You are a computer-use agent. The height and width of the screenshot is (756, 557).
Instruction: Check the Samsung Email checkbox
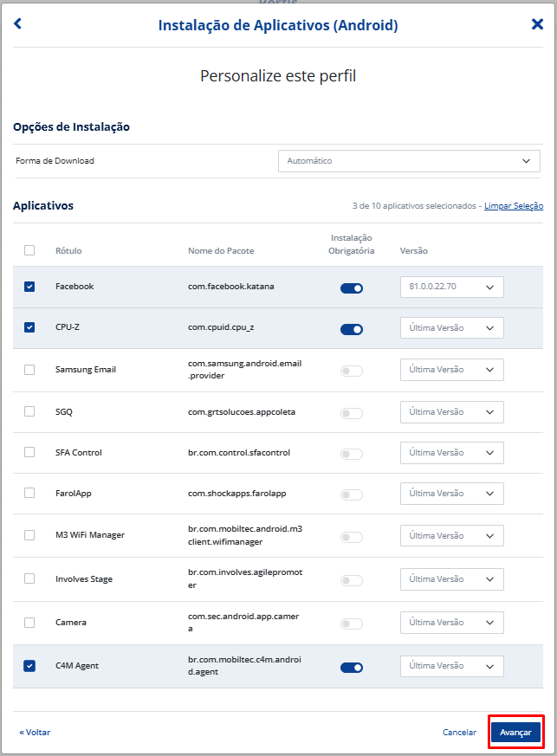pos(29,370)
